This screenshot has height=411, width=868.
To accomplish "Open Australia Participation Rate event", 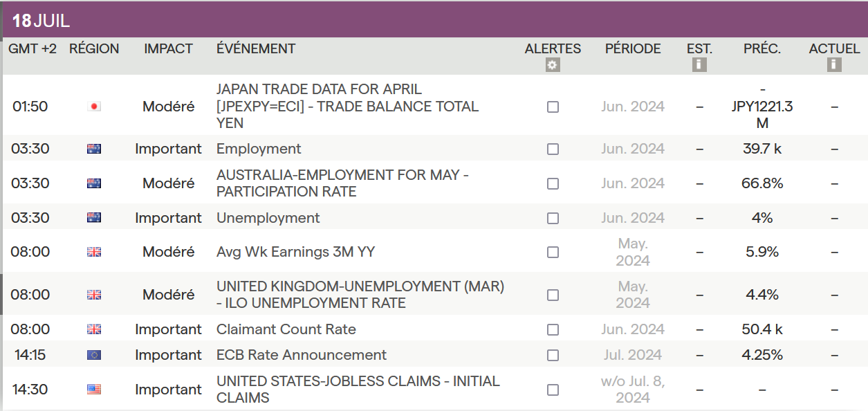I will click(x=342, y=183).
